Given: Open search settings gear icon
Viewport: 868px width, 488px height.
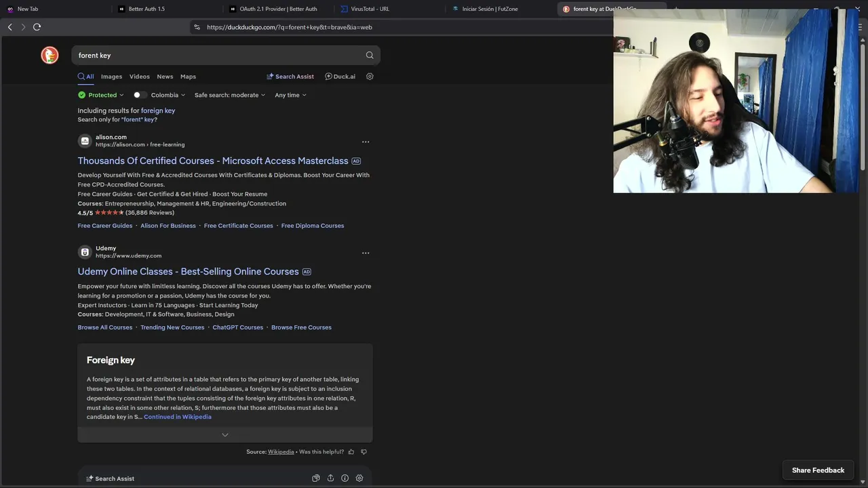Looking at the screenshot, I should [370, 77].
